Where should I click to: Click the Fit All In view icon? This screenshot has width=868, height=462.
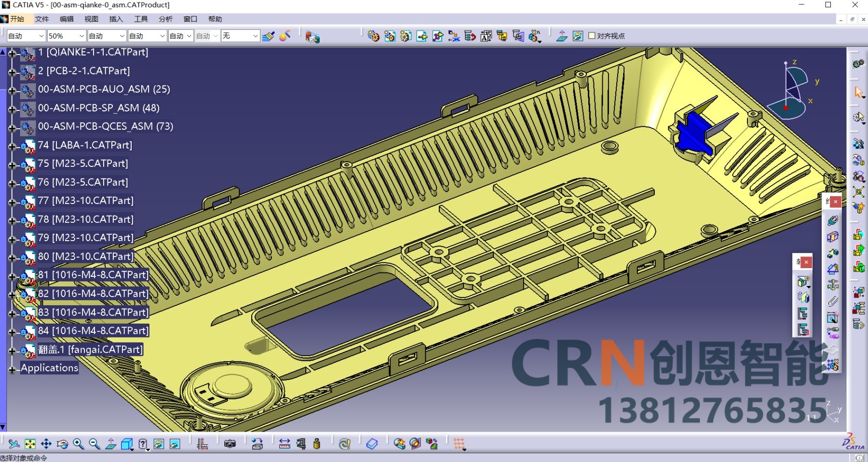[30, 444]
